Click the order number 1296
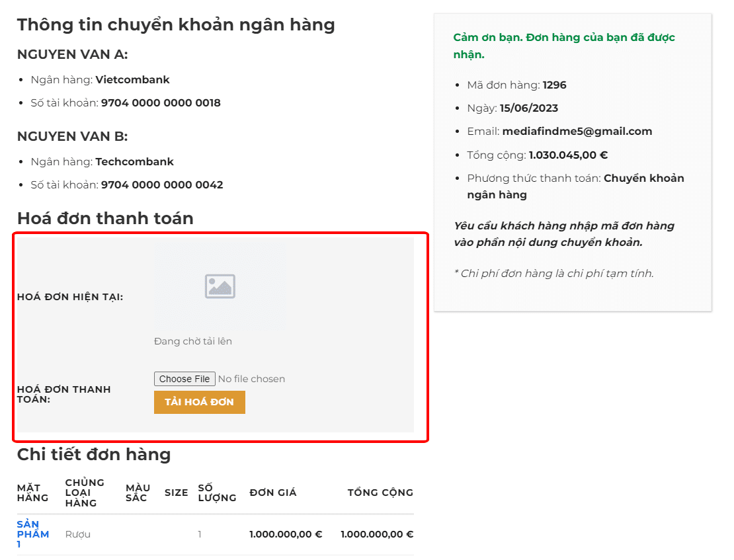Screen dimensions: 734x560 554,85
